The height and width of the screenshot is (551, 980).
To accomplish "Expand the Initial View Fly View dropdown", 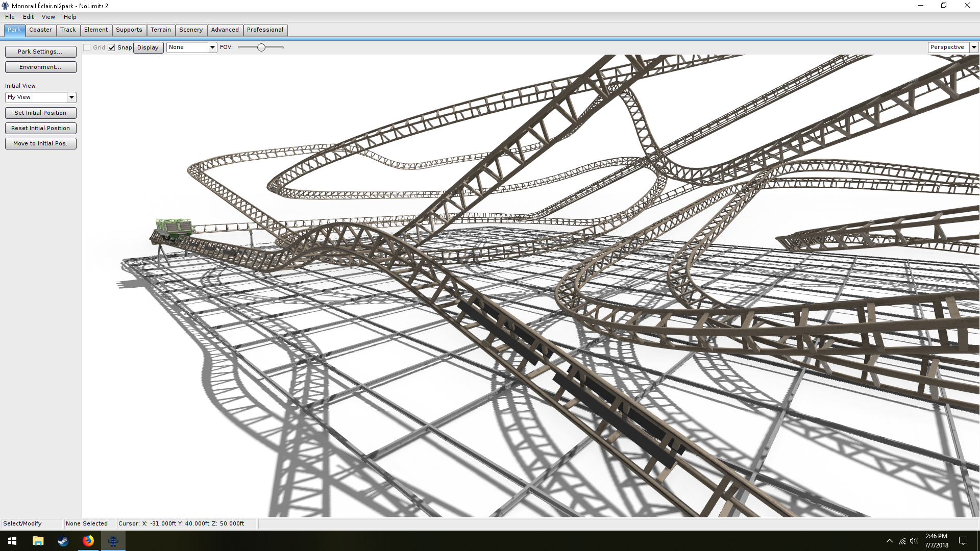I will coord(71,97).
